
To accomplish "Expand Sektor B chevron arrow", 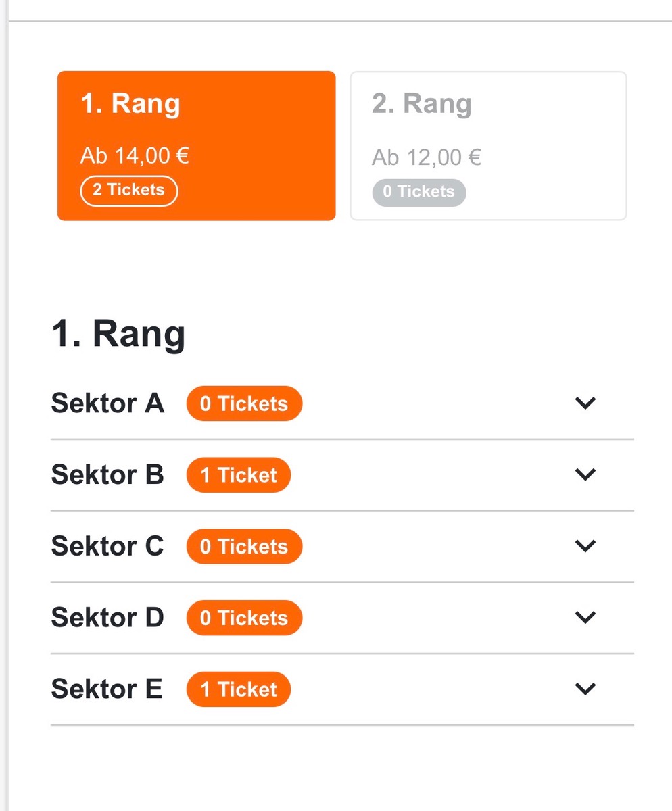I will tap(585, 474).
